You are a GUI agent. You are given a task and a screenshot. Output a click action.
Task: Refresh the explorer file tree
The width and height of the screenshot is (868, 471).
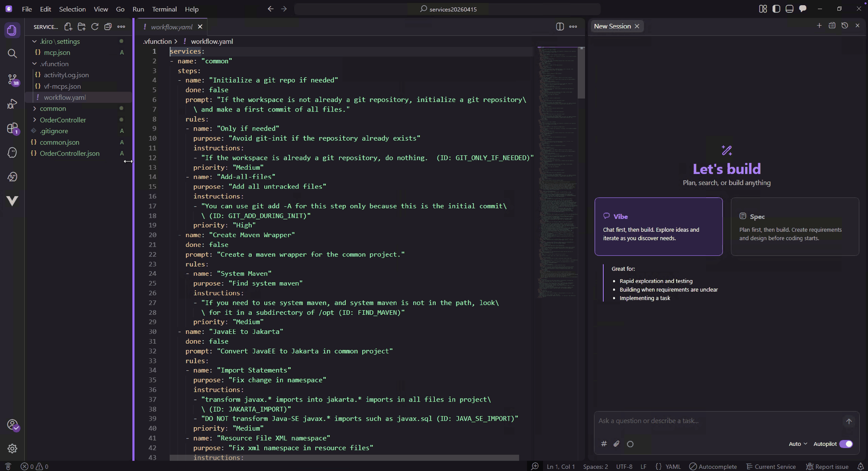95,26
